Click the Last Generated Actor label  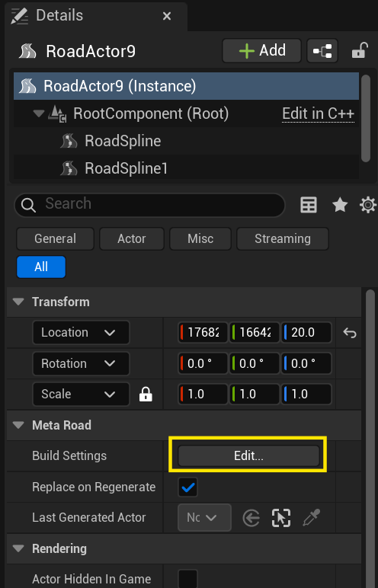tap(89, 517)
